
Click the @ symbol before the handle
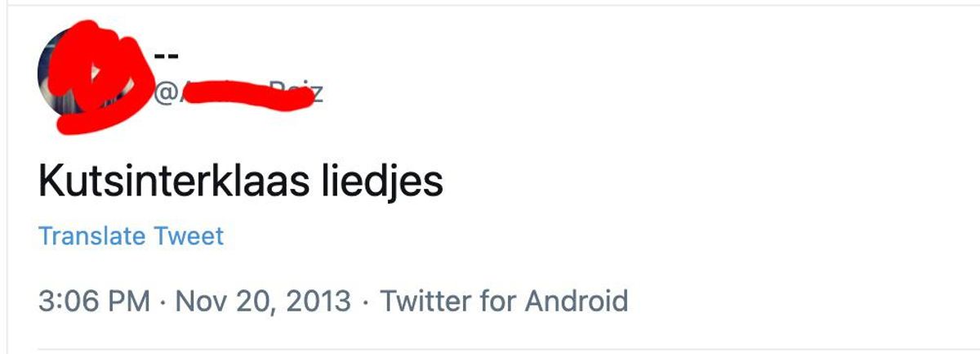tap(164, 94)
